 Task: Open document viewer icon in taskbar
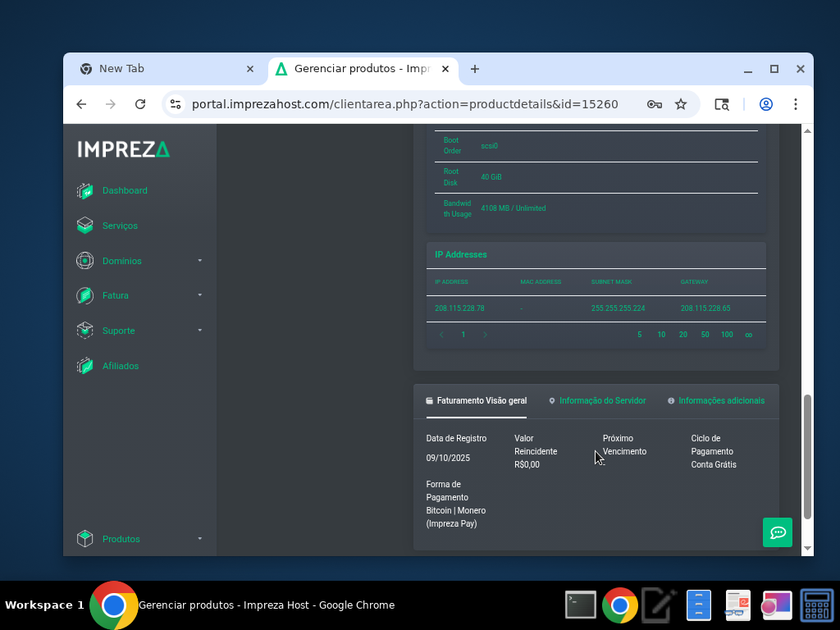point(737,605)
